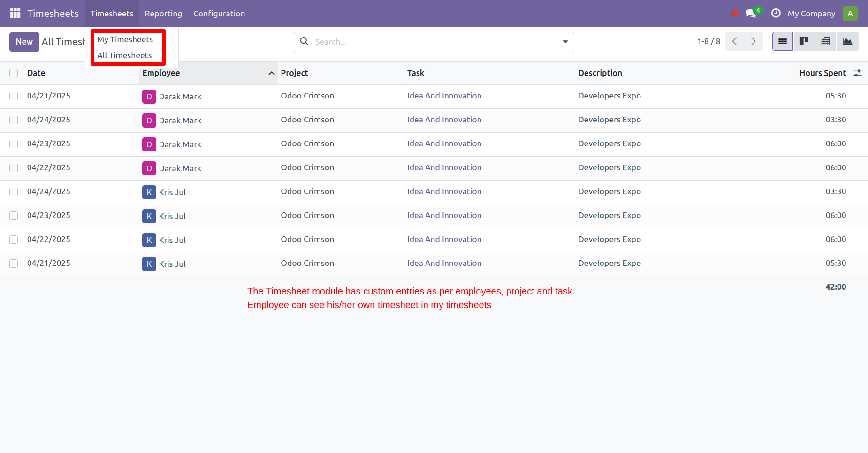Check the checkbox to select all timesheet rows
The image size is (868, 453).
[14, 73]
